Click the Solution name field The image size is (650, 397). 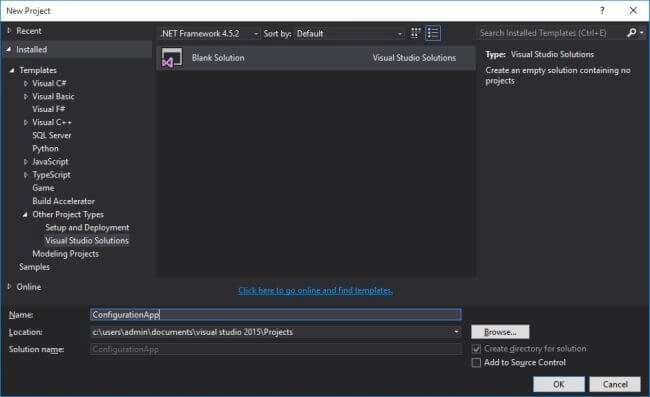[x=276, y=349]
